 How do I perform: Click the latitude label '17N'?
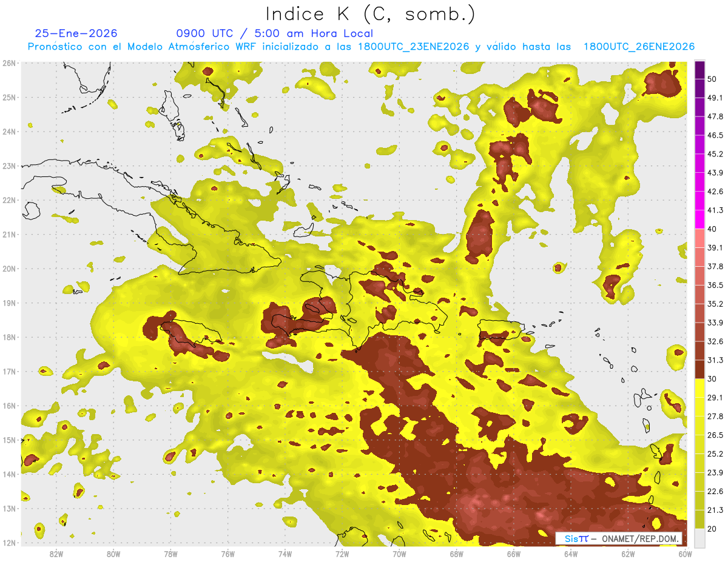pos(9,372)
